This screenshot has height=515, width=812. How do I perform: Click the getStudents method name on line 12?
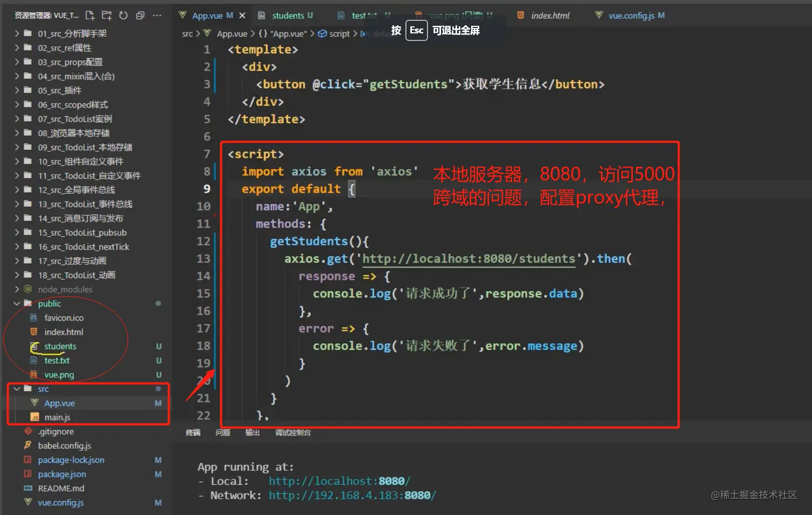309,241
